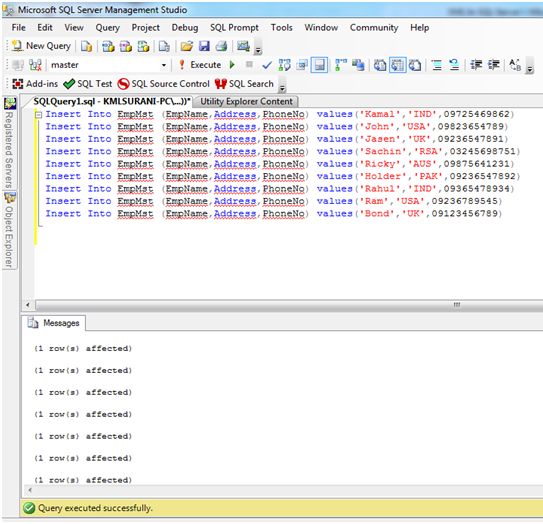Save the query with the floppy disk icon

[x=204, y=46]
